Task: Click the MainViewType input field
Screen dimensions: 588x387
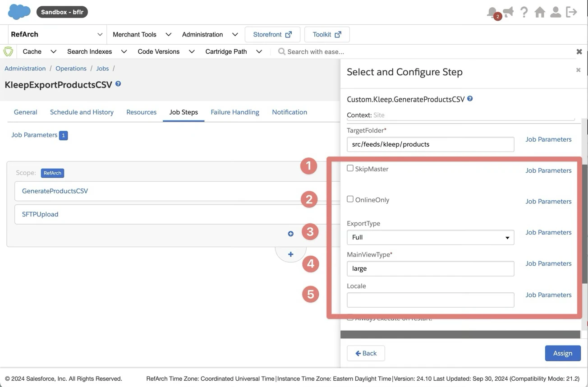Action: coord(430,268)
